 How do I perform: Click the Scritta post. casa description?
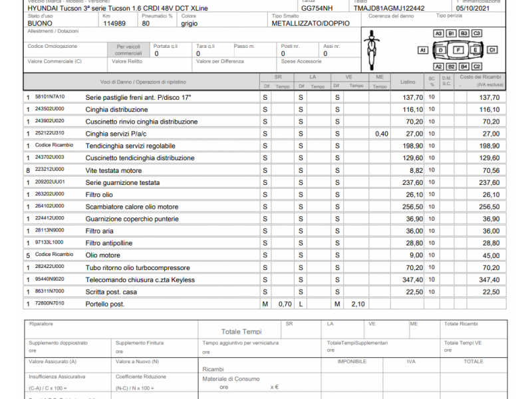click(x=111, y=292)
